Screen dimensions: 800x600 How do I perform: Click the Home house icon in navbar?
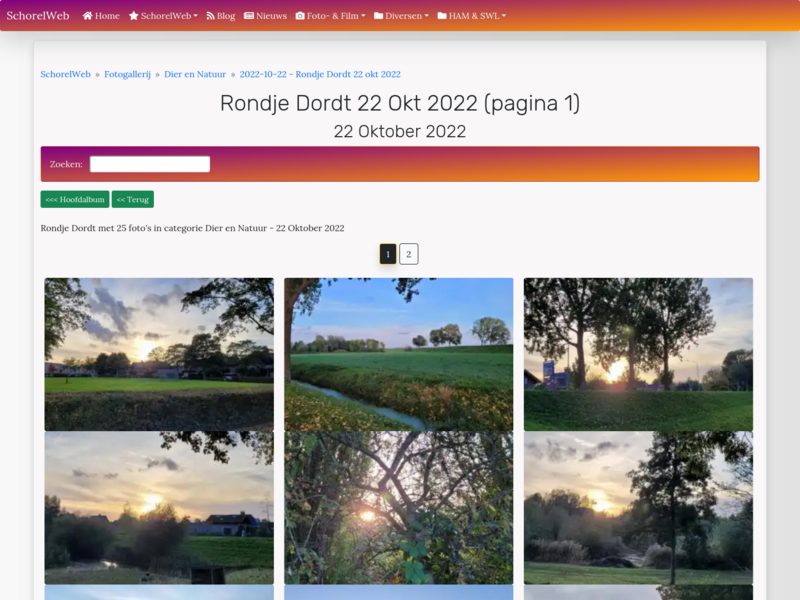pyautogui.click(x=88, y=16)
